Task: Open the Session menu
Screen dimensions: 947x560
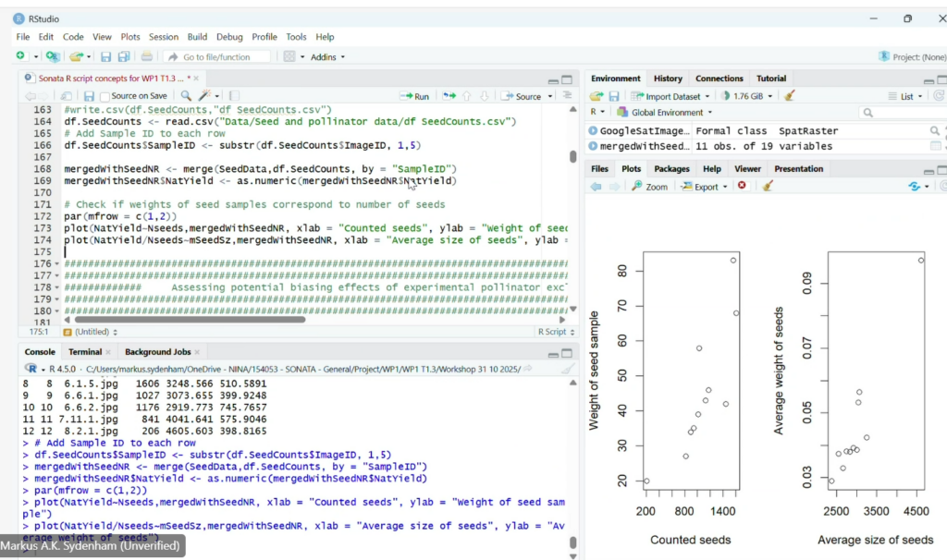Action: (x=163, y=37)
